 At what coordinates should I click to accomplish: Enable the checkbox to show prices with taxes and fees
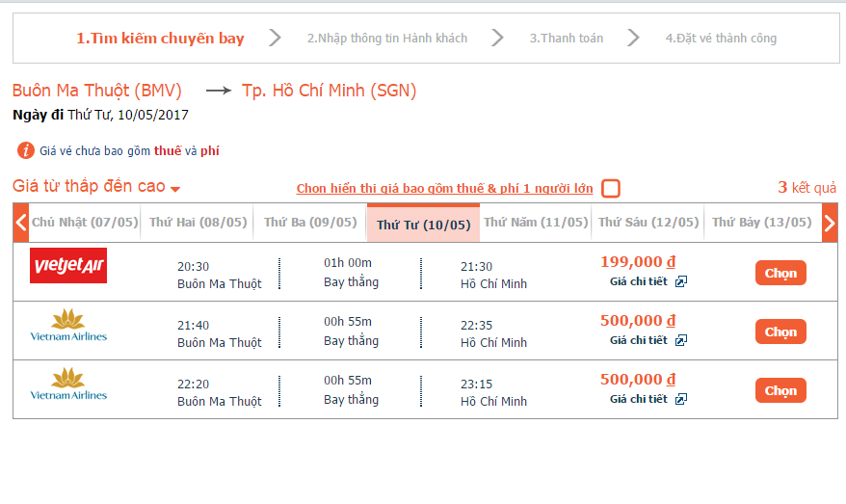(x=611, y=188)
